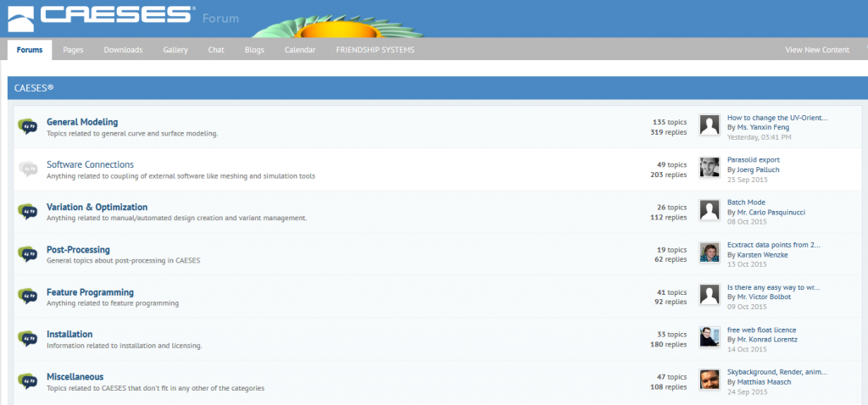Open the Downloads tab

point(124,50)
